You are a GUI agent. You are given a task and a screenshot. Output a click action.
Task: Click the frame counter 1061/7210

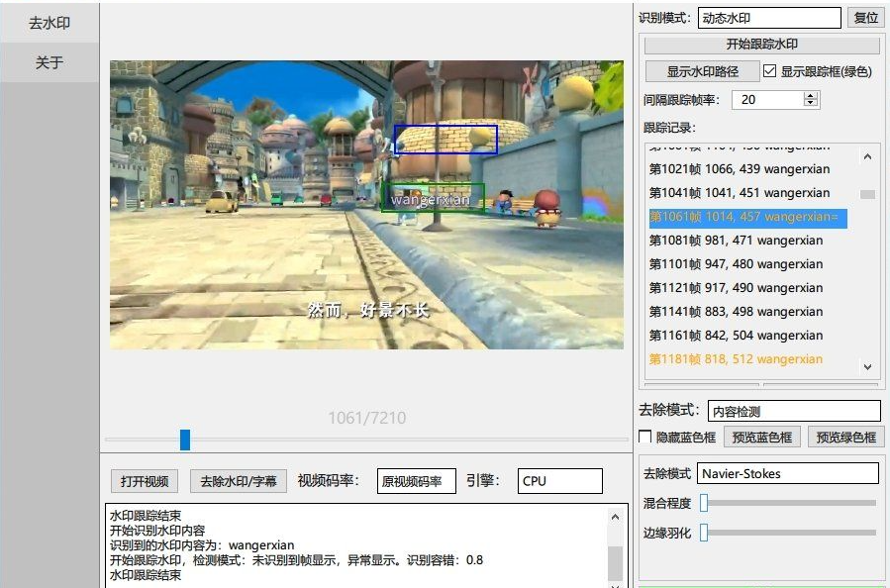coord(366,419)
